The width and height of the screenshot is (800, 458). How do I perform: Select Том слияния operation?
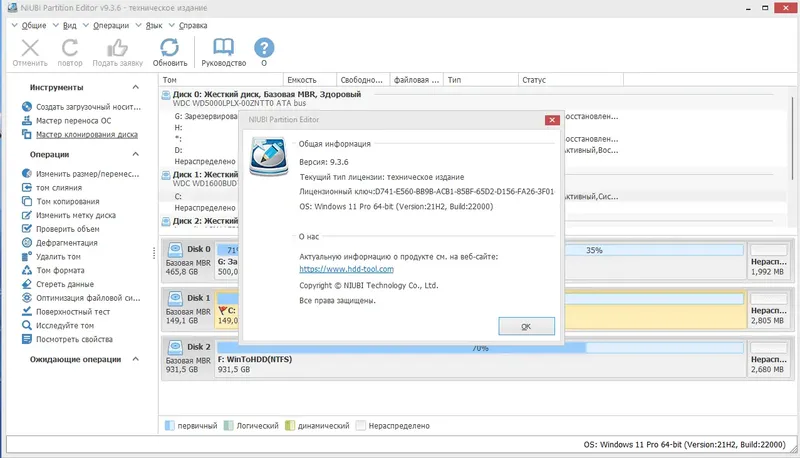pyautogui.click(x=53, y=188)
